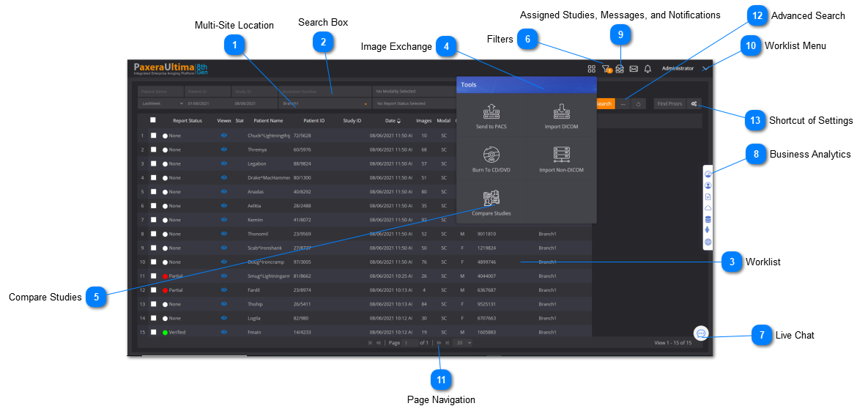This screenshot has width=868, height=417.
Task: Click the Patient Name search field
Action: pos(160,92)
